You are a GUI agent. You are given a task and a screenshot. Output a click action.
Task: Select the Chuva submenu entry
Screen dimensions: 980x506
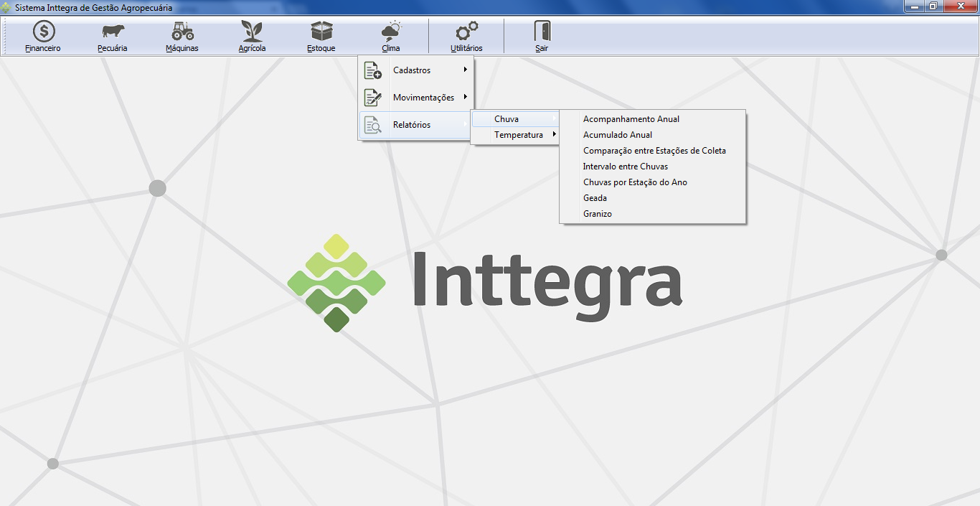(x=515, y=119)
